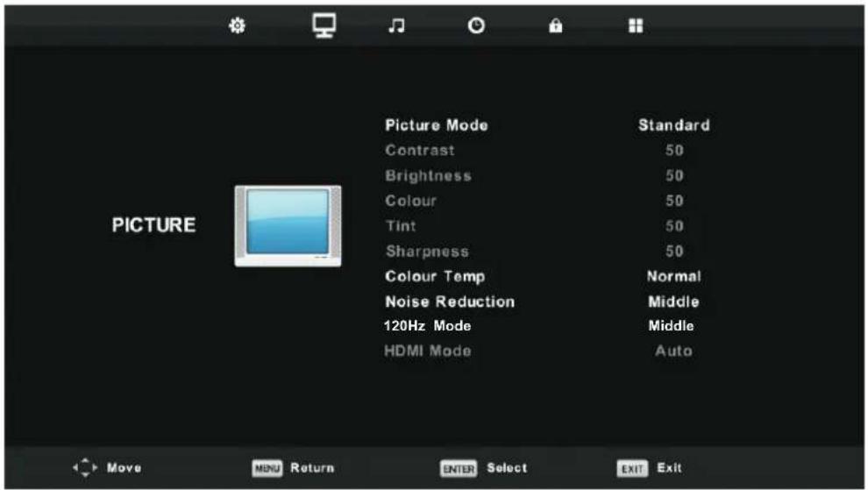Select the Picture Mode row
The image size is (868, 490).
pyautogui.click(x=547, y=125)
